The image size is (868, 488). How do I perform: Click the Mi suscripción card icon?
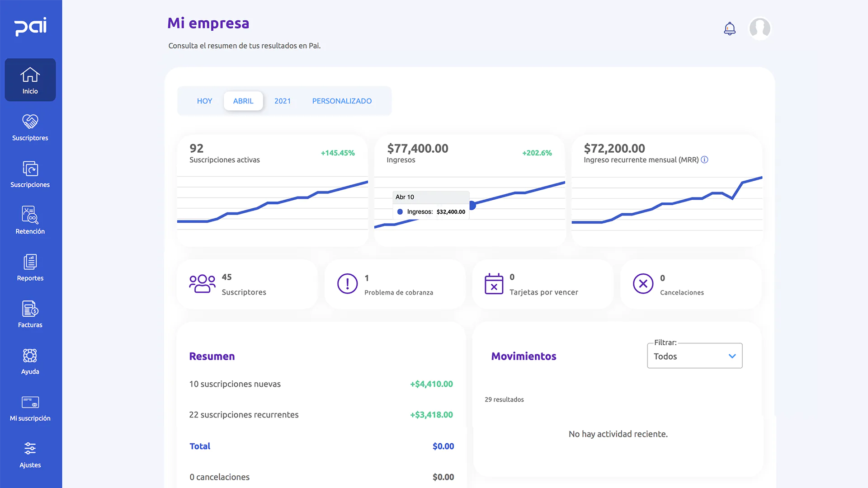pos(30,403)
